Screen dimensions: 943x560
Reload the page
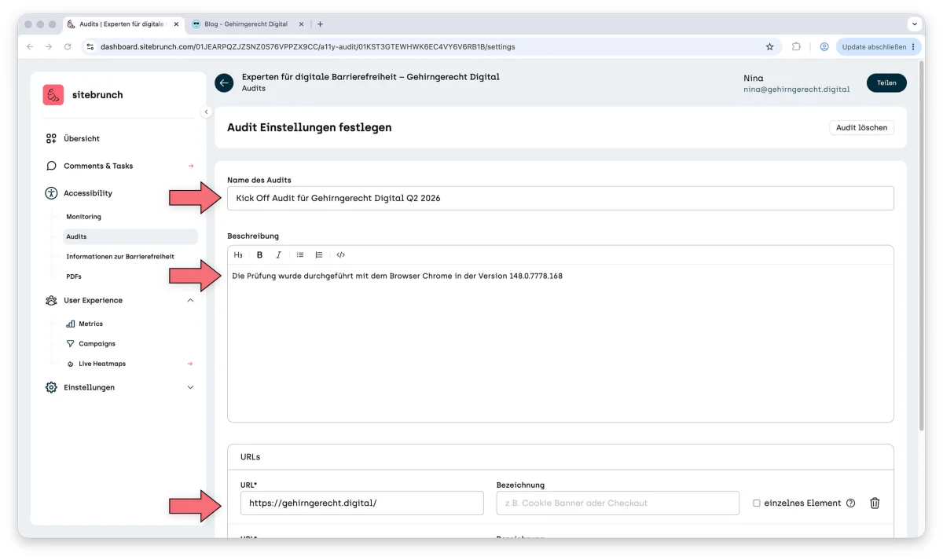click(68, 47)
